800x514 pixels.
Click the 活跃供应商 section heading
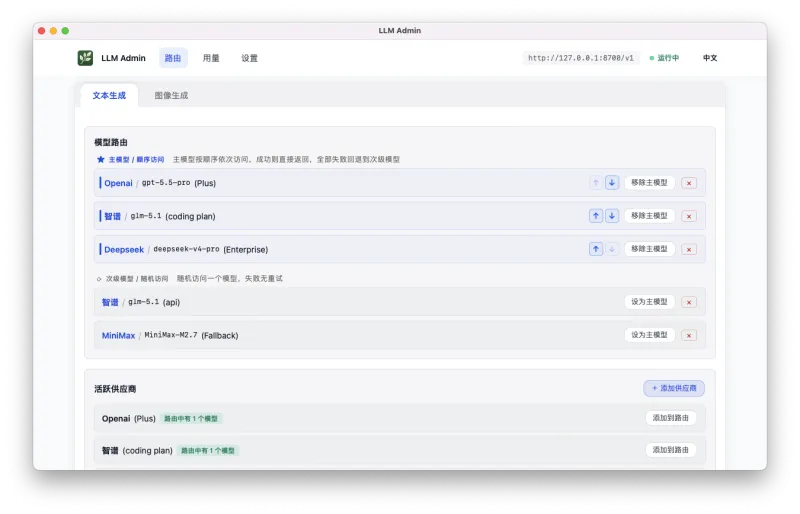pyautogui.click(x=115, y=389)
